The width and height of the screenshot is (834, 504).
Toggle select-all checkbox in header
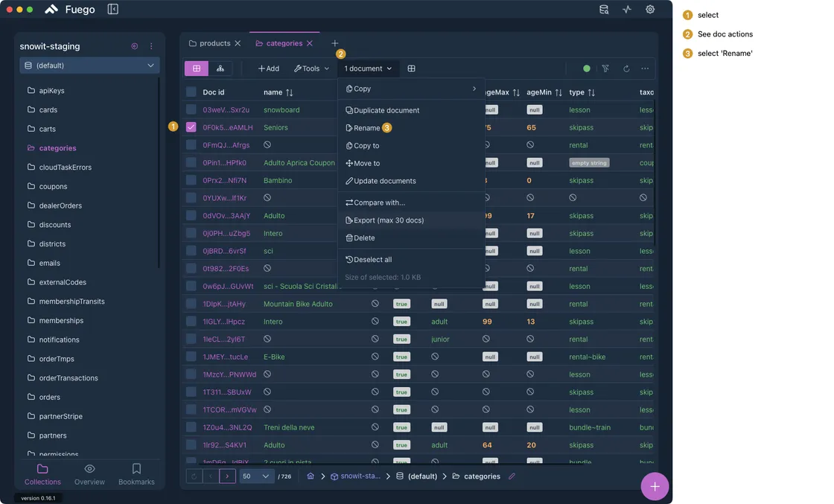tap(191, 92)
